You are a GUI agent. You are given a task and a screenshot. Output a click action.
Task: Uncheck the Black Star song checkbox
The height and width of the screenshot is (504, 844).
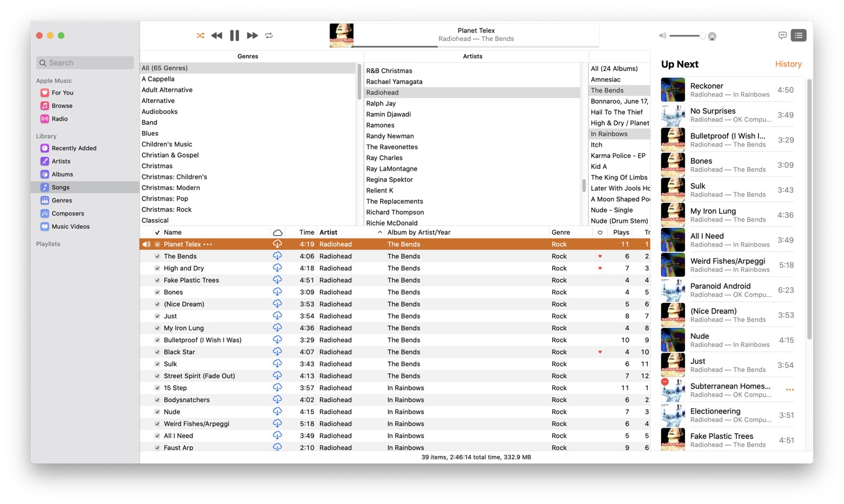[x=157, y=353]
